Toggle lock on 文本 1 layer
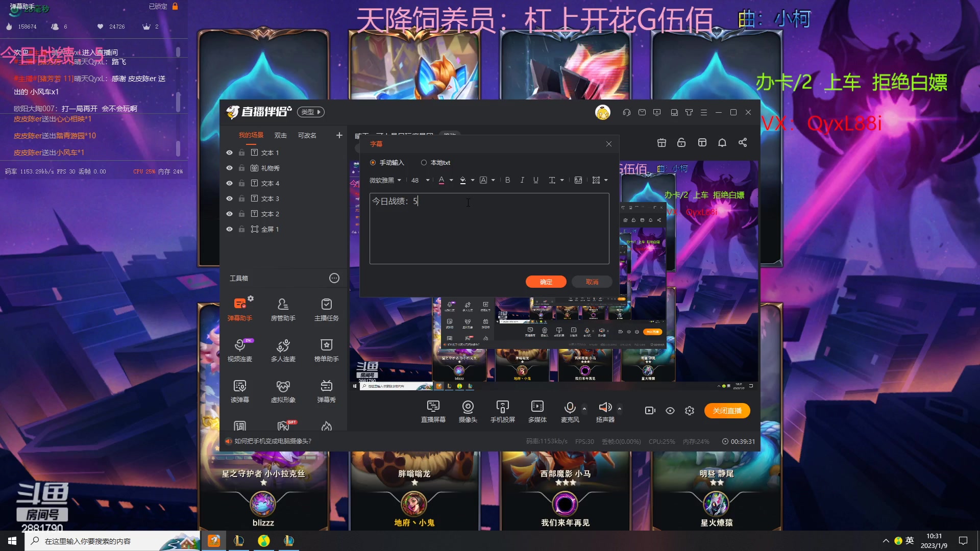 [x=241, y=153]
